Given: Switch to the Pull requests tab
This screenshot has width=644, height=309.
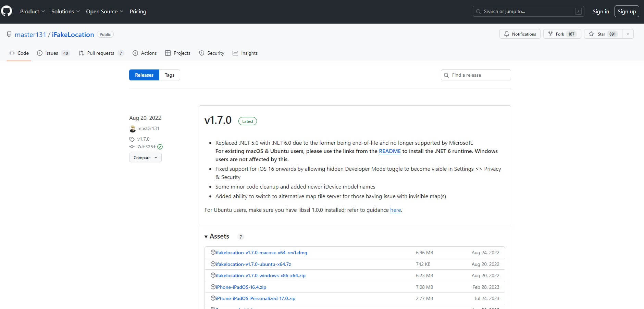Looking at the screenshot, I should pos(101,53).
